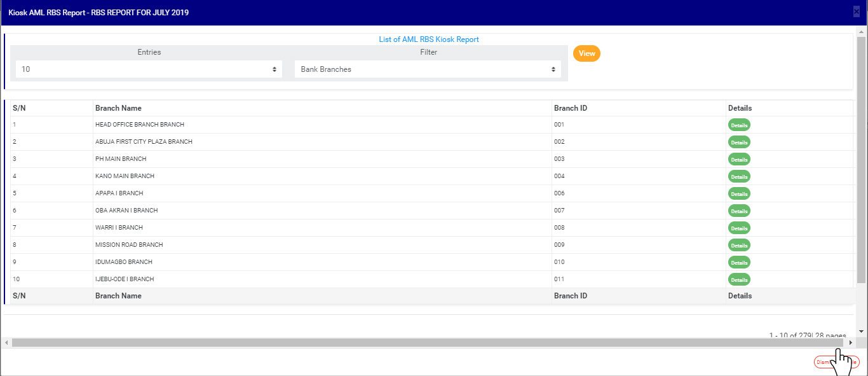Click the horizontal scrollbar right arrow
This screenshot has width=868, height=376.
851,343
